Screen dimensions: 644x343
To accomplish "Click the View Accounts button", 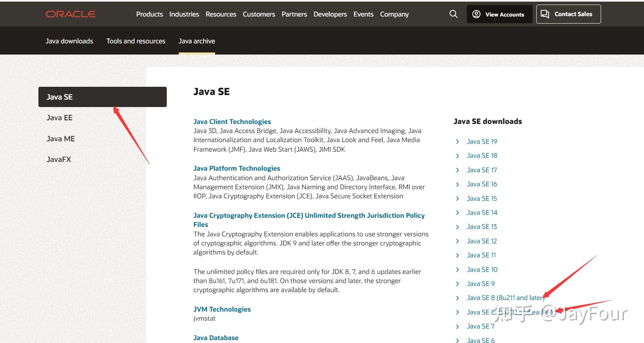I will point(500,14).
